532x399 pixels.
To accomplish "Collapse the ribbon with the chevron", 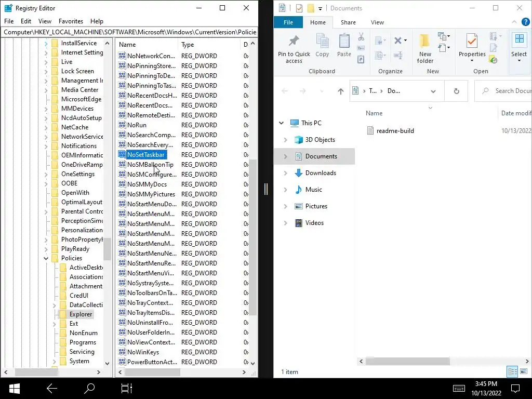I will click(x=514, y=22).
